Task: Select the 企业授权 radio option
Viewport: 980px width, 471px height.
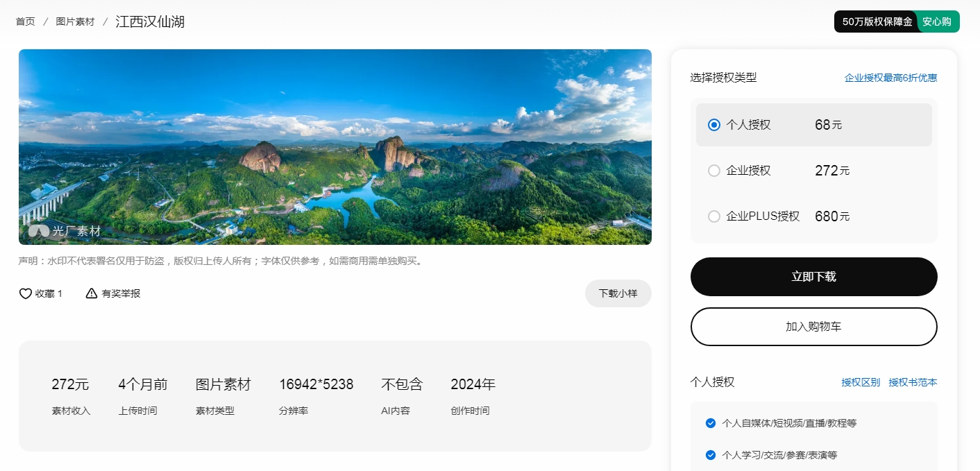Action: pos(713,171)
